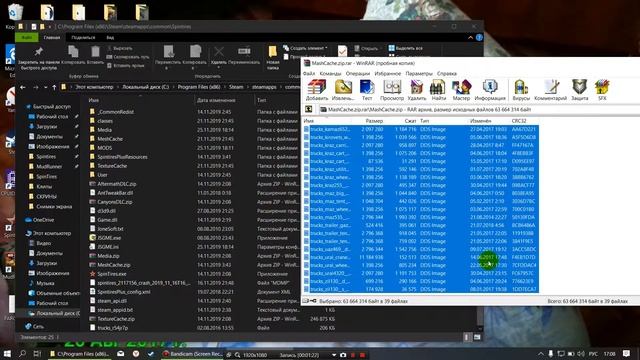Viewport: 640px width, 360px height.
Task: Select OneDrive in the Explorer navigation pane
Action: tap(43, 220)
